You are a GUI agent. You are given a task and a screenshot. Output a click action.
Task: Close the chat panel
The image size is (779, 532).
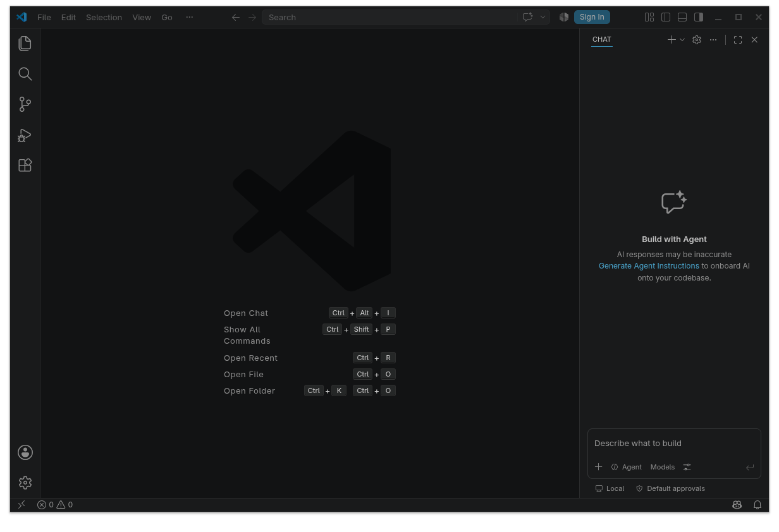point(754,40)
